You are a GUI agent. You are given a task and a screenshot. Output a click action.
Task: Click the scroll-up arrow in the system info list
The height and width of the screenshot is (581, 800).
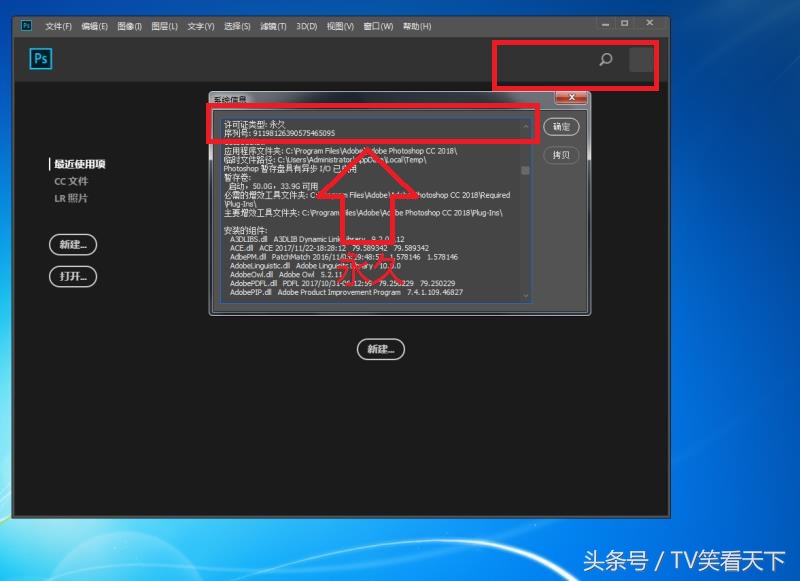(526, 128)
